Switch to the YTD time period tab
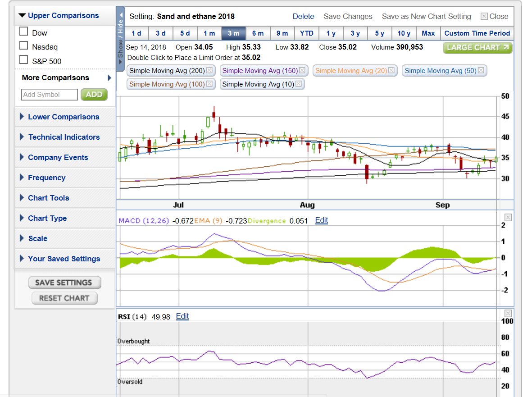 tap(306, 33)
